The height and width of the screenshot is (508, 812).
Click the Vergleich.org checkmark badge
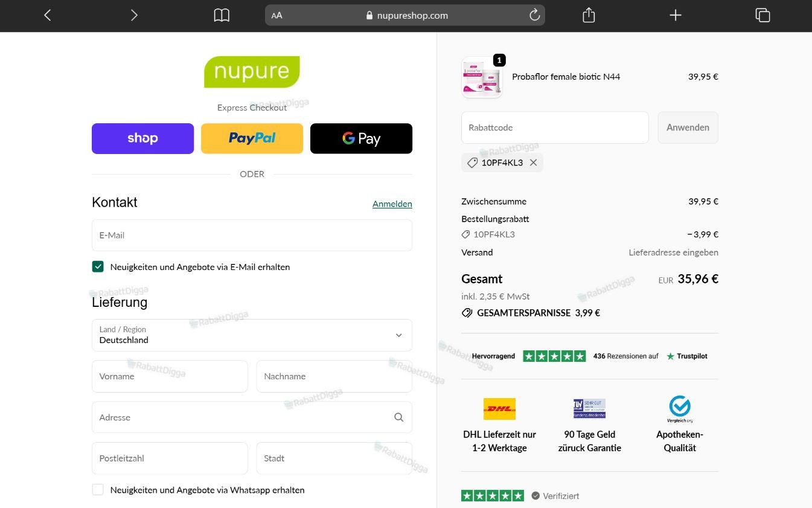[x=680, y=409]
